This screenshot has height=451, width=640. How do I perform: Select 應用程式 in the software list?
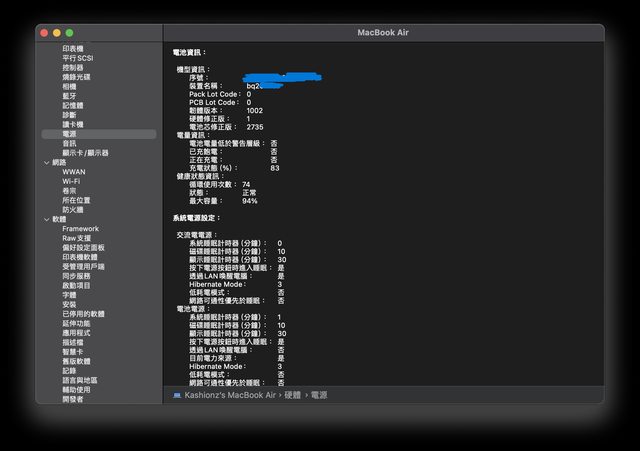[x=76, y=333]
